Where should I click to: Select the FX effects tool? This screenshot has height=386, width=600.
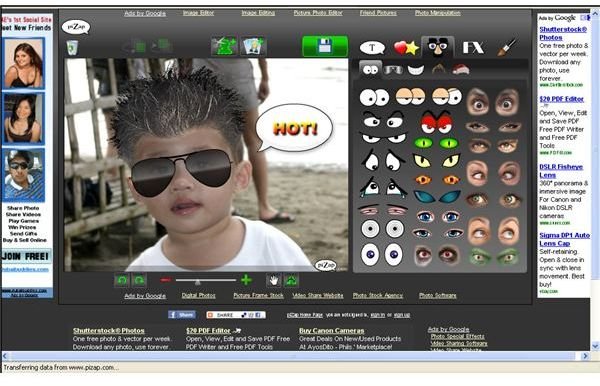click(x=473, y=47)
